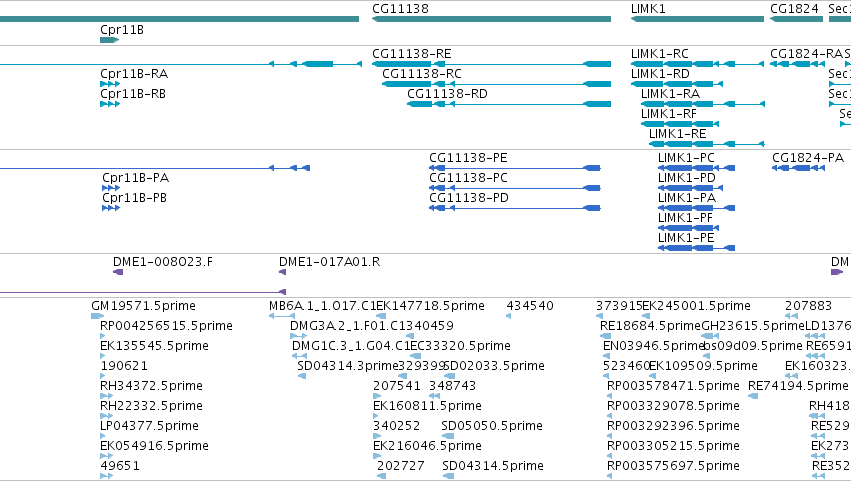
Task: Select the LIMK1 gene label
Action: click(648, 9)
